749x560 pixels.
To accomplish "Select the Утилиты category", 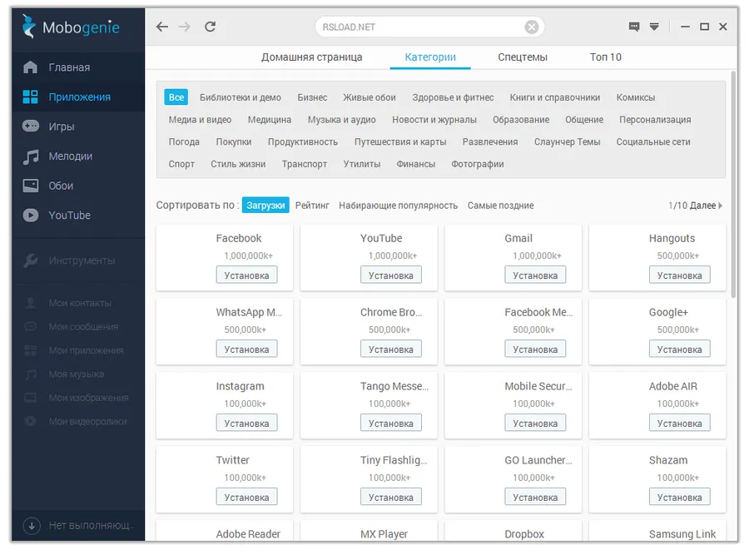I will 362,164.
